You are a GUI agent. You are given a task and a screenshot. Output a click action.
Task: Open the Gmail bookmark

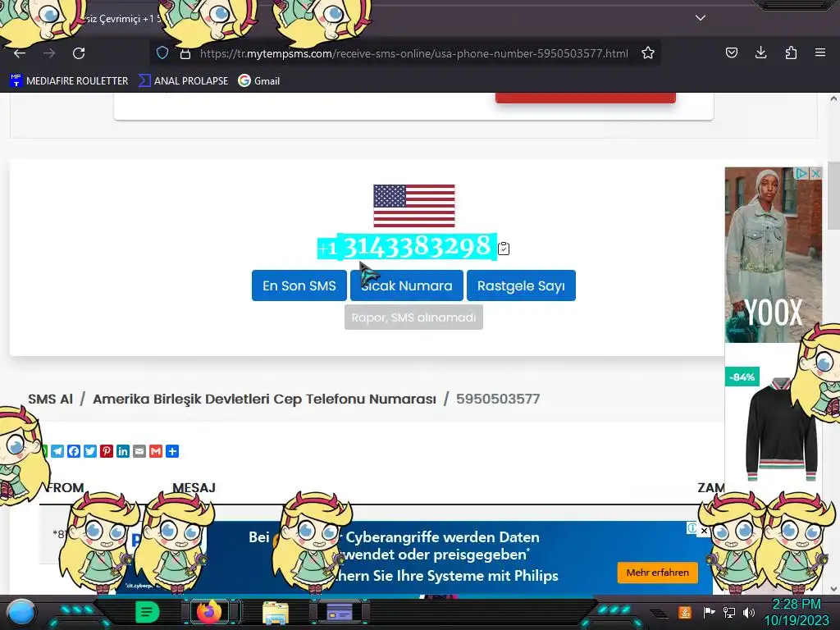pos(259,81)
